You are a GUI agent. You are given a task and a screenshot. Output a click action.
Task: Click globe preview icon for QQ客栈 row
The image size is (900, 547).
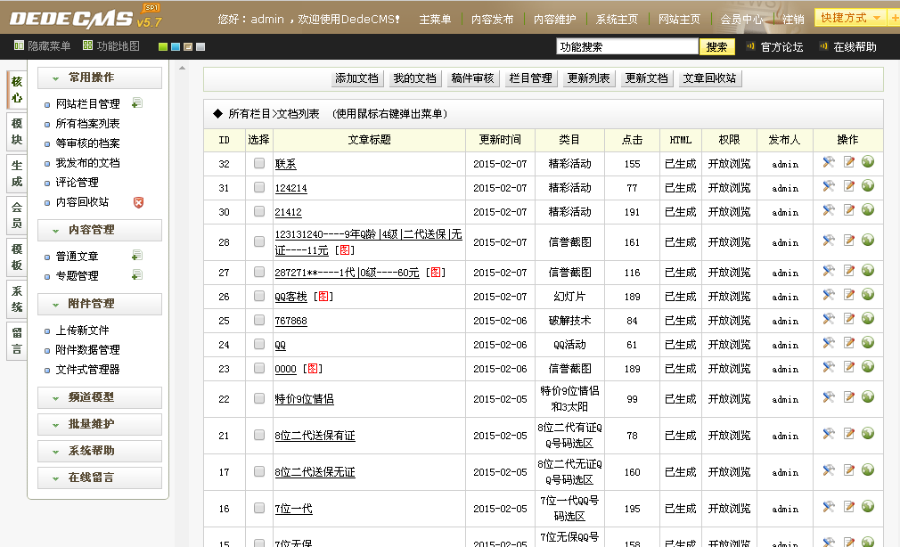[x=868, y=295]
